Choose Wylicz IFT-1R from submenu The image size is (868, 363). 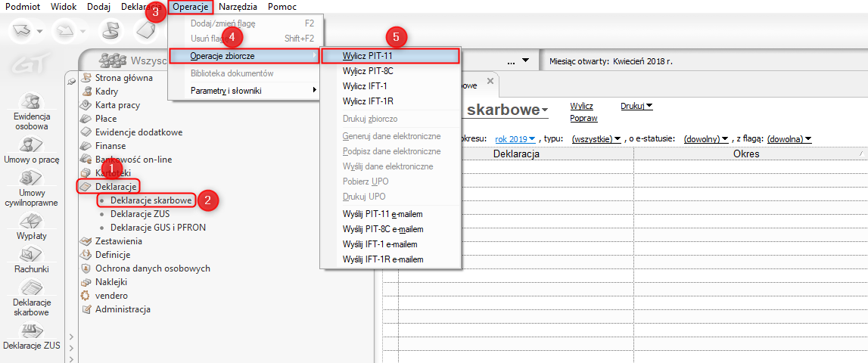coord(390,101)
